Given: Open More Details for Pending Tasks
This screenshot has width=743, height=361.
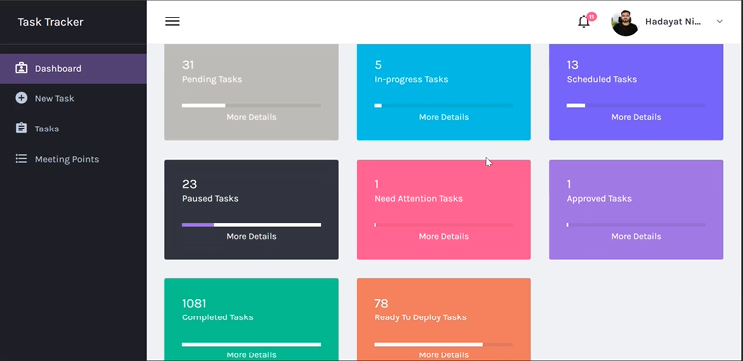Looking at the screenshot, I should [251, 117].
